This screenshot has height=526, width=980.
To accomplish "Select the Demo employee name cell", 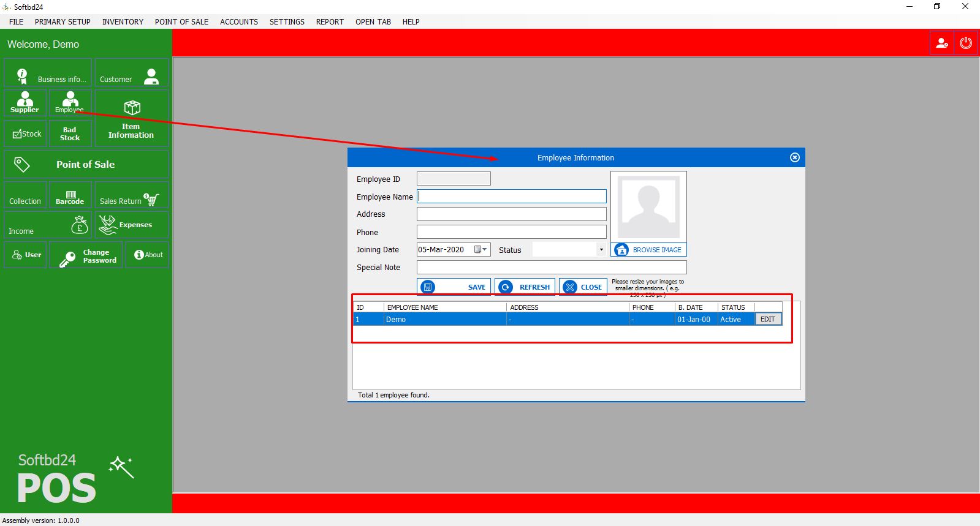I will tap(445, 319).
